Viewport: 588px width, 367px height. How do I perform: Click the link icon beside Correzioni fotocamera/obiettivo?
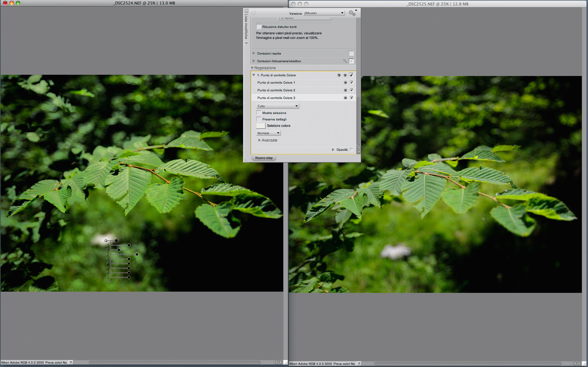[345, 61]
